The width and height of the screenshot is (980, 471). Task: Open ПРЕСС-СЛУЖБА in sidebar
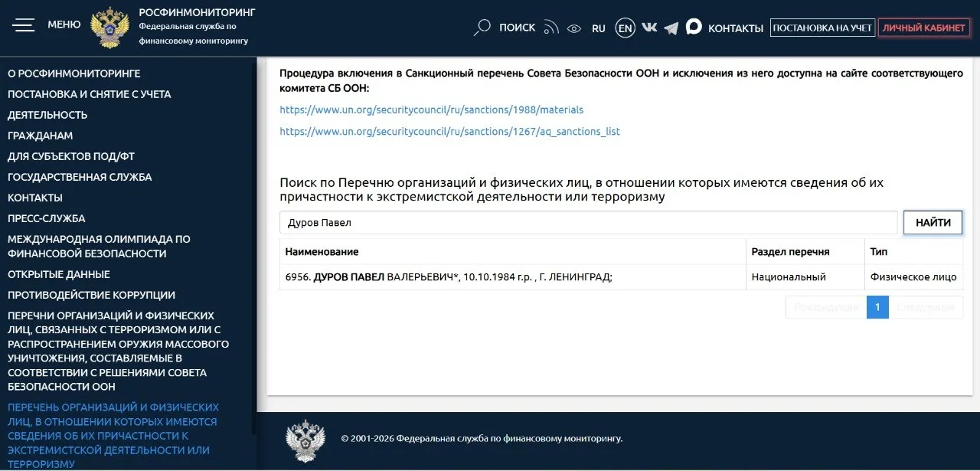click(47, 218)
